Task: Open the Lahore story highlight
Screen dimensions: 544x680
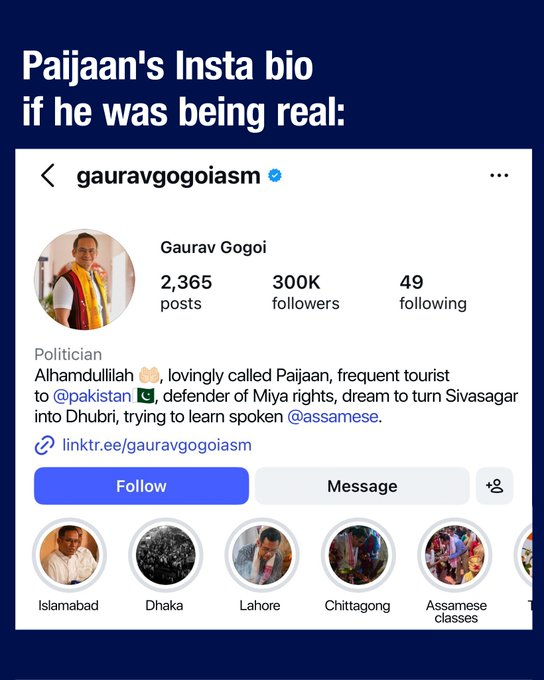Action: click(x=262, y=555)
